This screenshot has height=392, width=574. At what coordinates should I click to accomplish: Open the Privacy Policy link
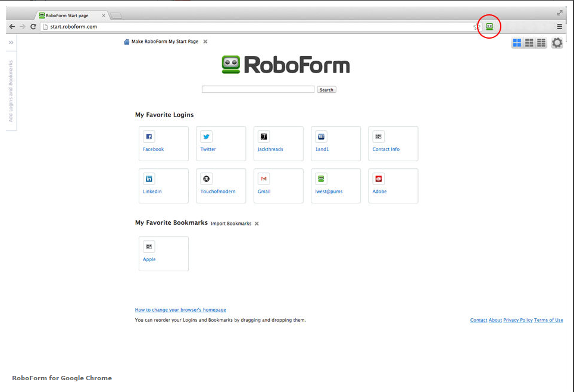click(x=518, y=320)
